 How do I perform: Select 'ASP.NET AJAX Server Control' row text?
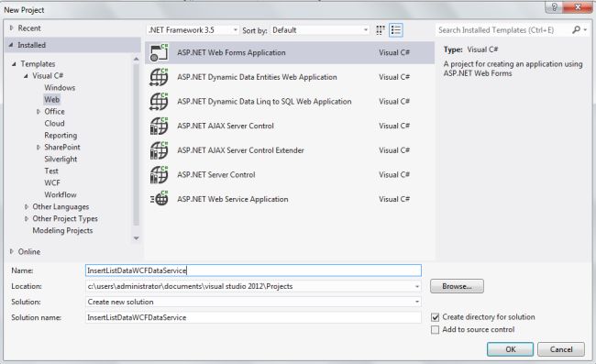(x=226, y=126)
